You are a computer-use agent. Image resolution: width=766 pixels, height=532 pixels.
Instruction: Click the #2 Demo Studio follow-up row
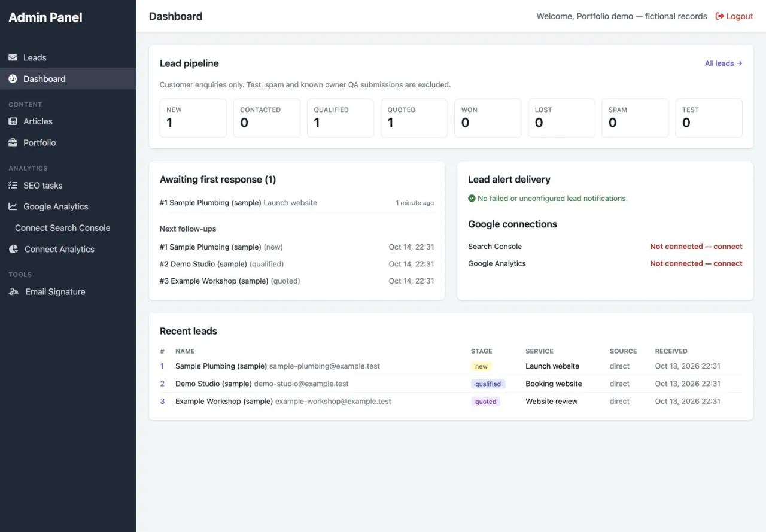point(297,264)
